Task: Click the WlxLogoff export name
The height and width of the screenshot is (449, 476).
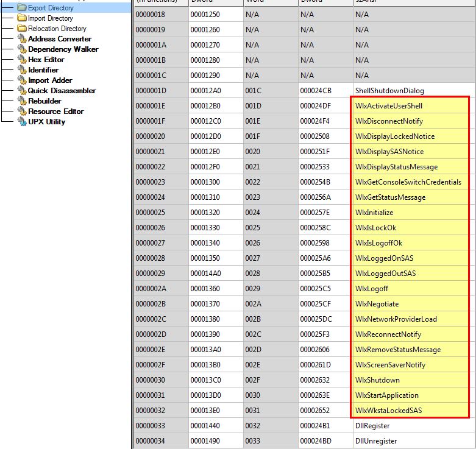Action: (x=372, y=289)
